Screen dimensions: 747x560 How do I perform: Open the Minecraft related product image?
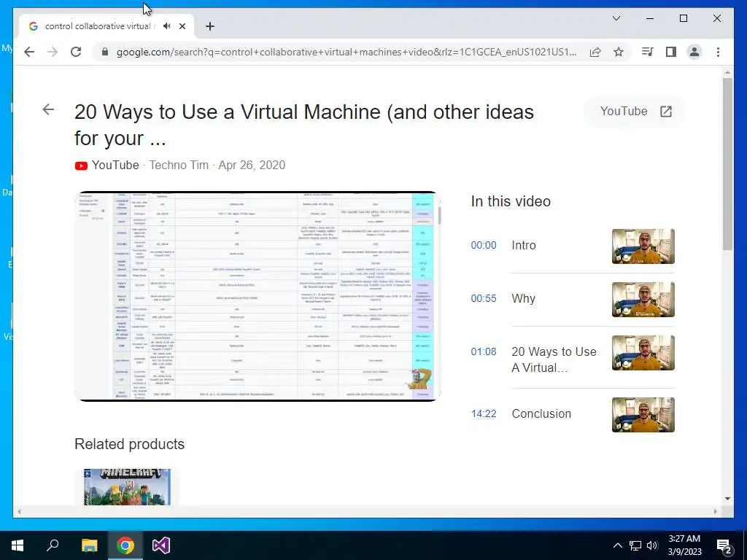(x=127, y=486)
